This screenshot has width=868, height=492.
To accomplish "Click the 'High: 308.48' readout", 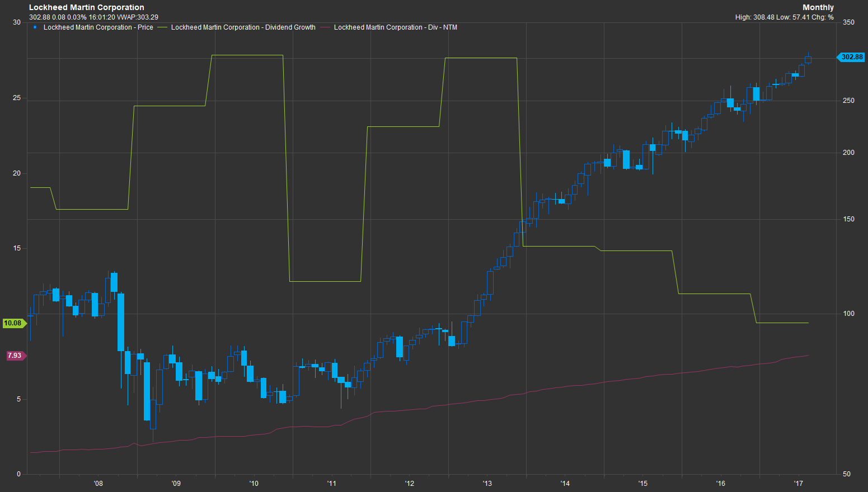I will click(x=754, y=17).
